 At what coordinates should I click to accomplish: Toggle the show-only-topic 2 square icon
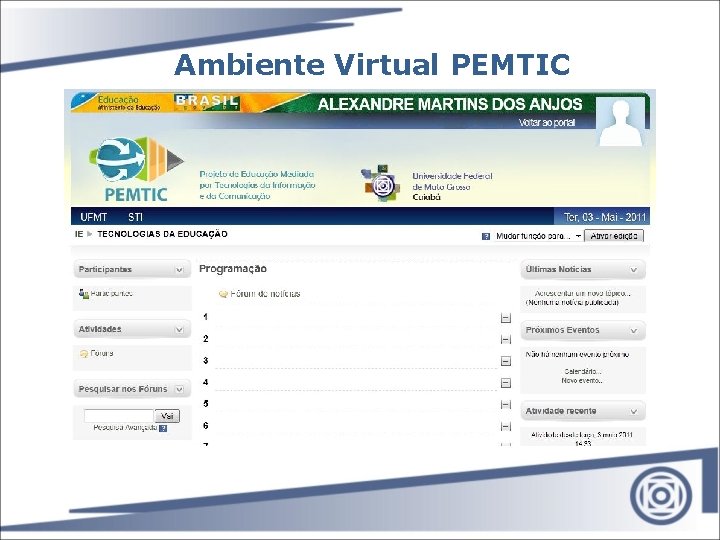coord(506,340)
